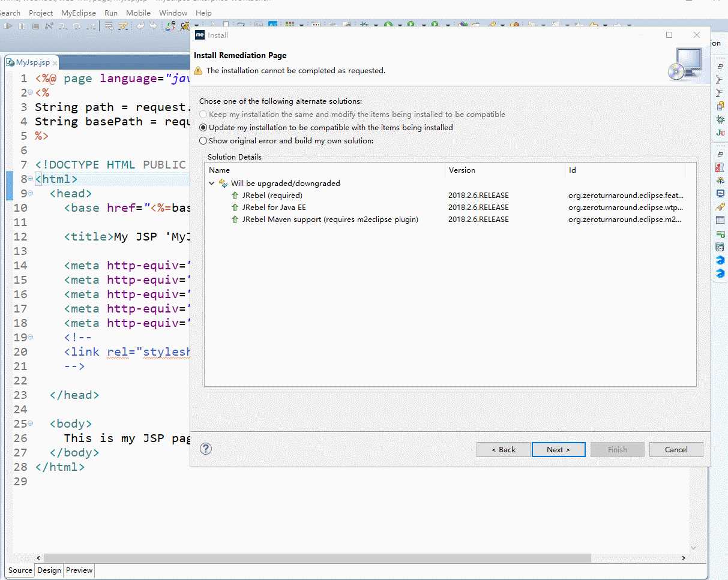Collapse the 'Will be upgraded/downgraded' tree node
This screenshot has width=728, height=580.
pos(212,184)
